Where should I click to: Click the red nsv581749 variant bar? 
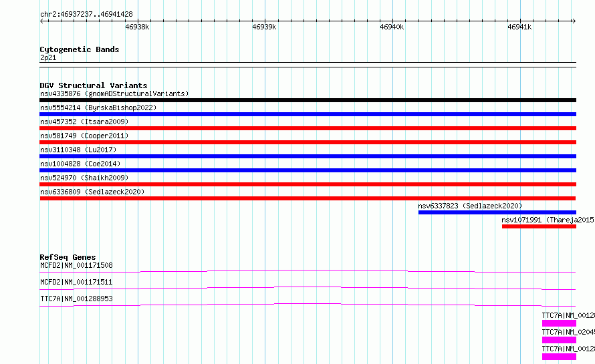coord(308,142)
